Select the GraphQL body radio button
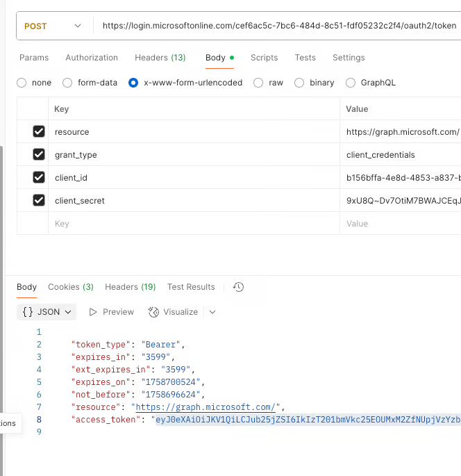This screenshot has height=476, width=461. pyautogui.click(x=351, y=83)
